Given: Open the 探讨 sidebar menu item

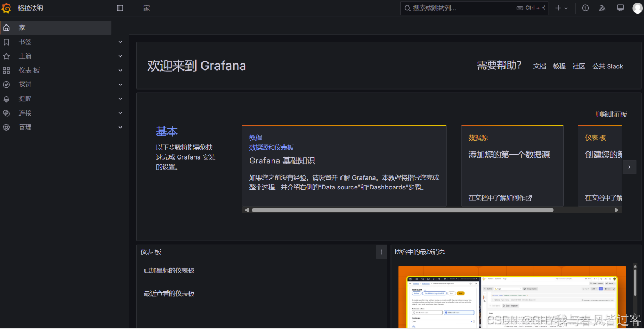Looking at the screenshot, I should pos(25,85).
